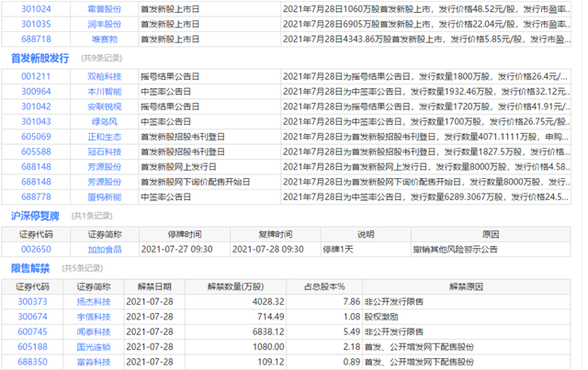The height and width of the screenshot is (370, 588).
Task: Select 摇号结果公告日 in the 双枪科技 row
Action: (x=170, y=76)
